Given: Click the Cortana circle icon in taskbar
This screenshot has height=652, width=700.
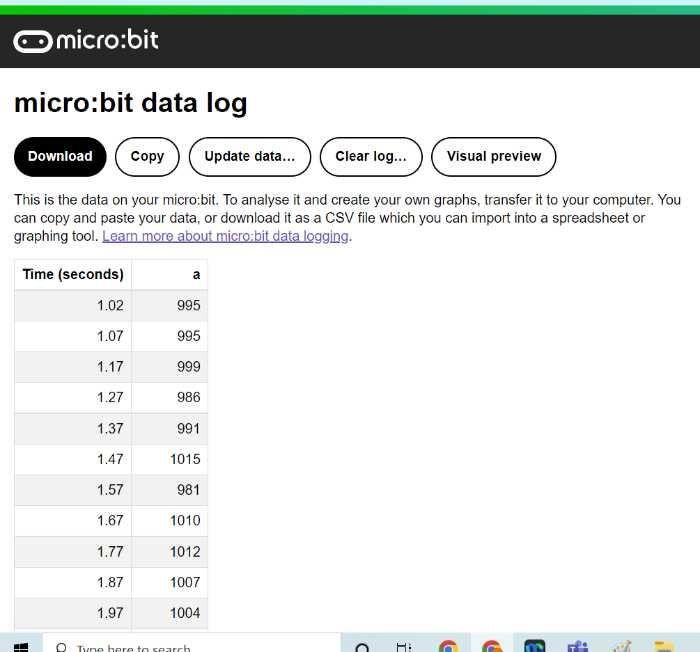Looking at the screenshot, I should [x=362, y=646].
